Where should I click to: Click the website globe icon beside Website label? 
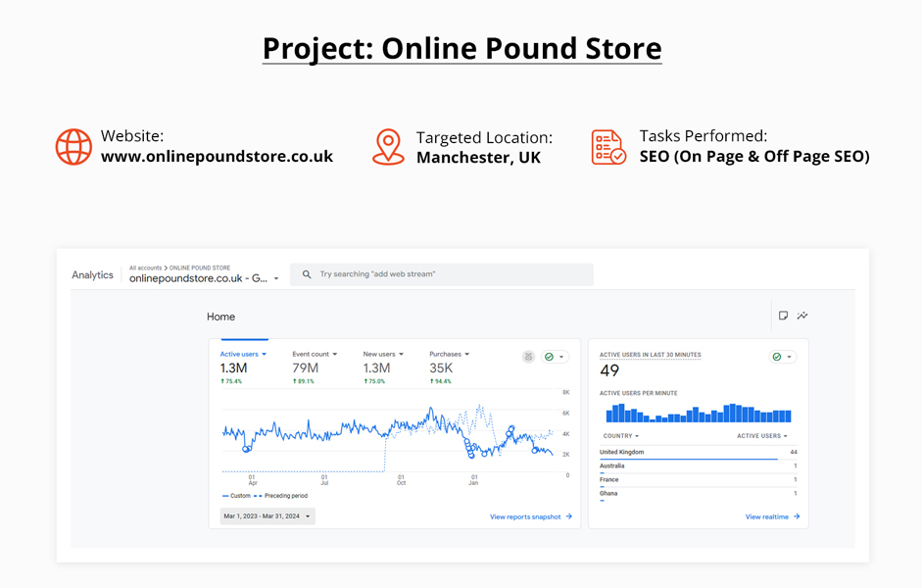[73, 147]
